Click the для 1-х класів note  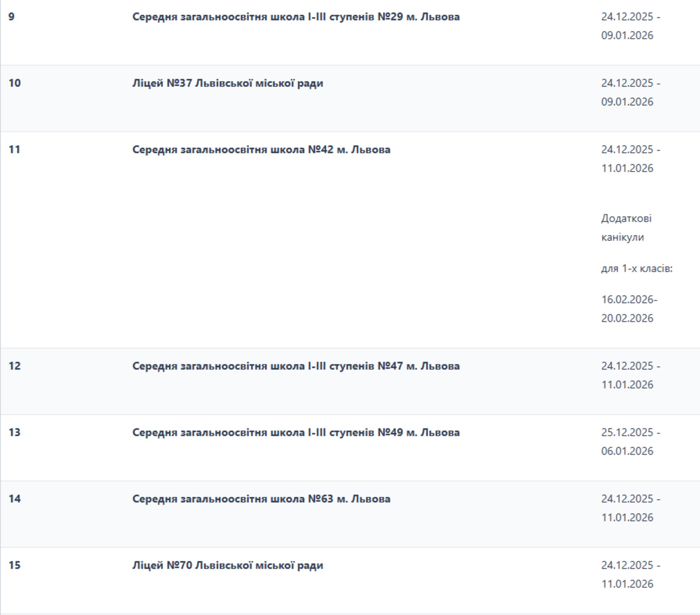pos(637,269)
